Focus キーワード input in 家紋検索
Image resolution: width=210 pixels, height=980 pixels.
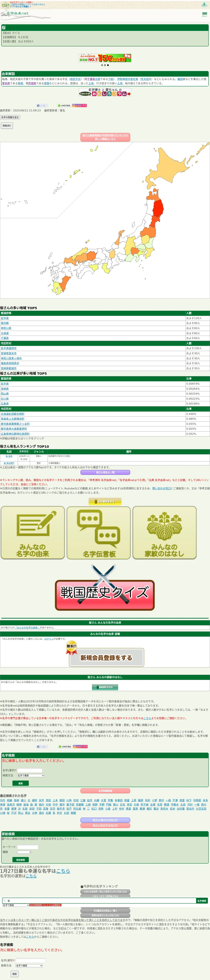(28, 847)
